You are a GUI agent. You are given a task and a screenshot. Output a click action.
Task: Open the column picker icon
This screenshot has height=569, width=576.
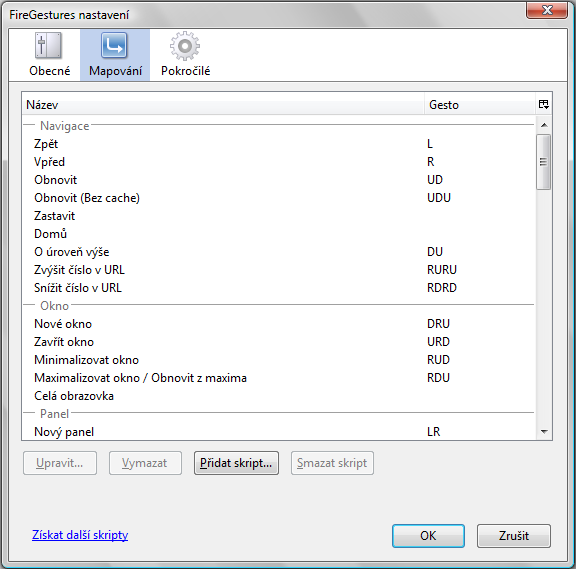click(x=544, y=105)
